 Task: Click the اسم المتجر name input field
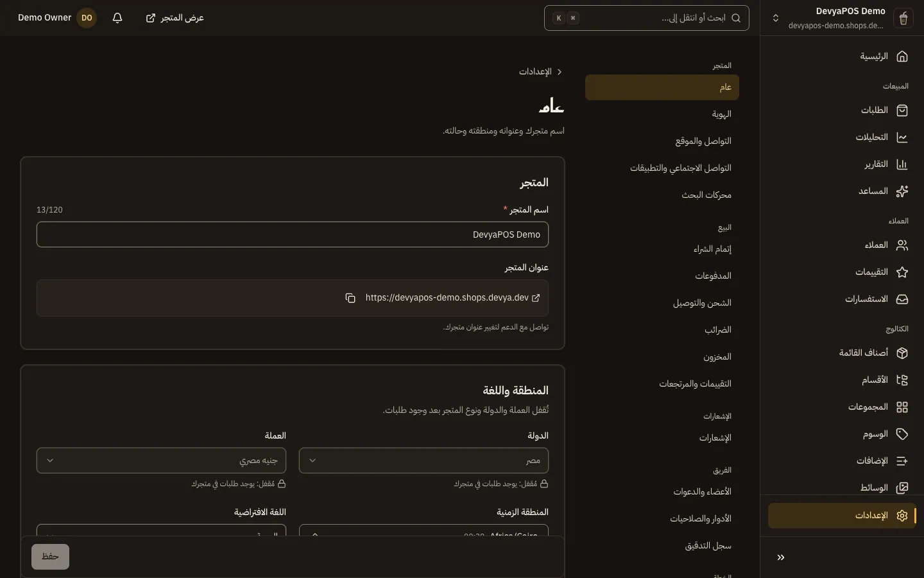(293, 234)
